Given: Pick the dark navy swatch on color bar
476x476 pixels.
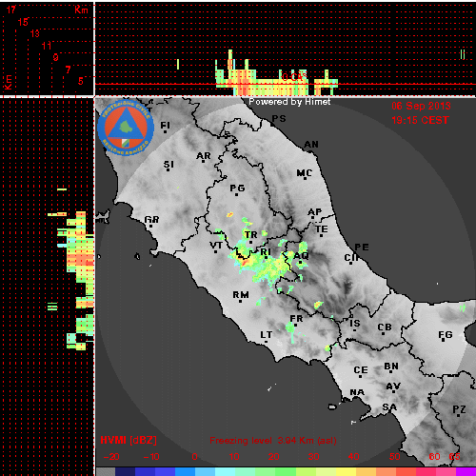Looking at the screenshot, I should [x=126, y=471].
